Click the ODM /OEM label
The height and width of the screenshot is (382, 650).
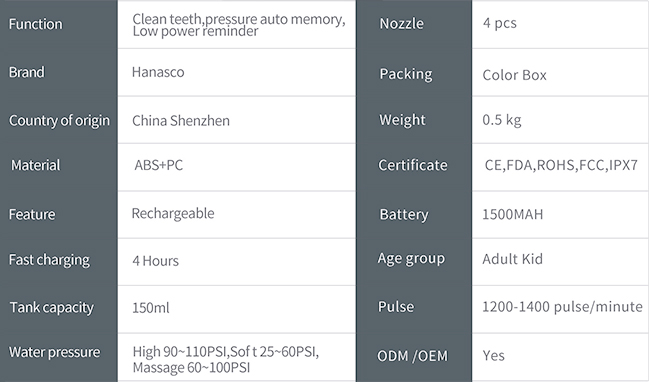(412, 356)
